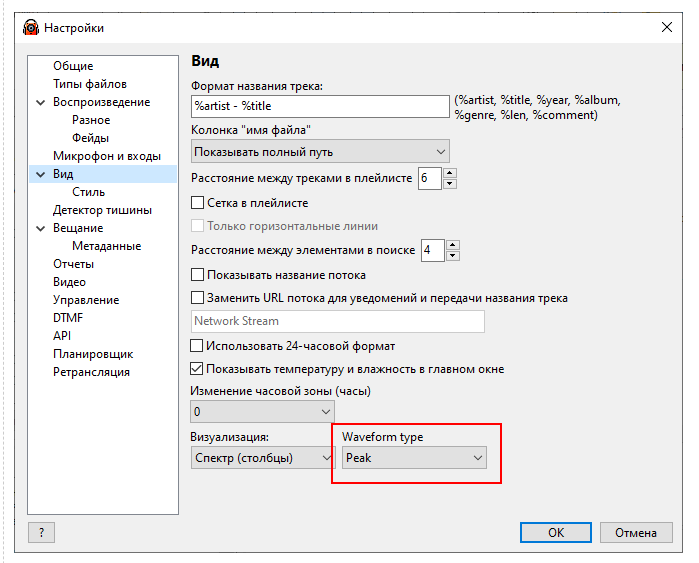Open the Waveform type dropdown
The width and height of the screenshot is (699, 563).
tap(414, 457)
